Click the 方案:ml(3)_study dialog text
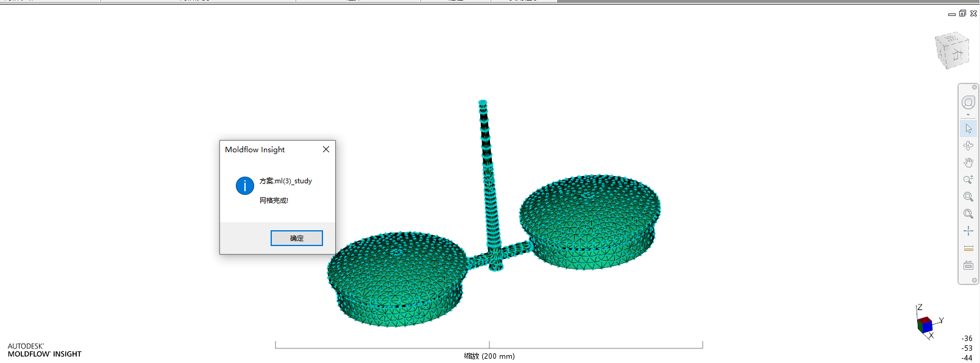The image size is (980, 363). click(x=286, y=181)
